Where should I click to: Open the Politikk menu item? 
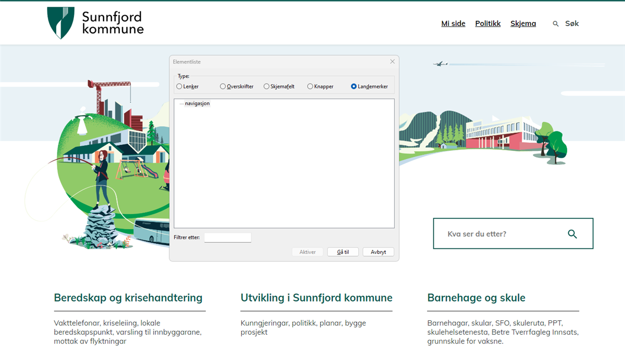pos(488,23)
